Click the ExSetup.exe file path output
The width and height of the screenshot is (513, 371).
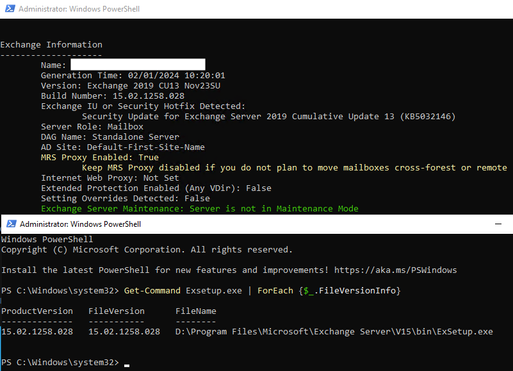[334, 332]
